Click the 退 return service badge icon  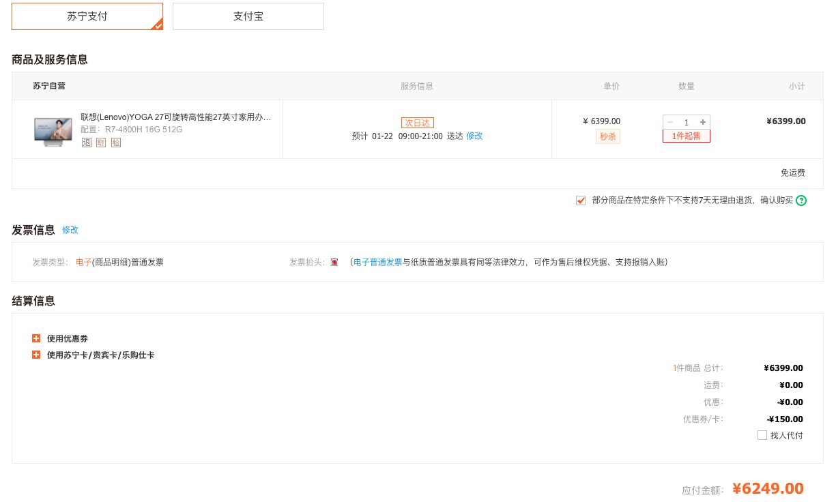pyautogui.click(x=86, y=143)
